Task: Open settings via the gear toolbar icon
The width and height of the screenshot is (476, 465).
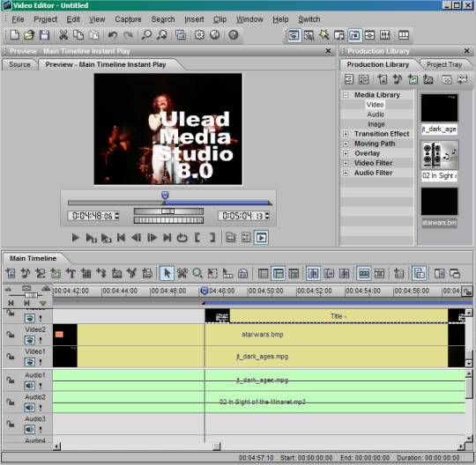Action: [199, 35]
